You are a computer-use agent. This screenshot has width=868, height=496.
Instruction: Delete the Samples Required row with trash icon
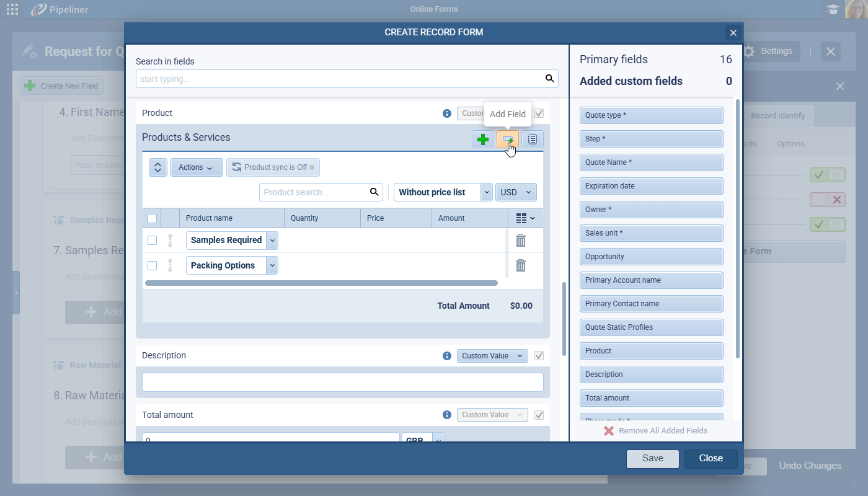521,241
